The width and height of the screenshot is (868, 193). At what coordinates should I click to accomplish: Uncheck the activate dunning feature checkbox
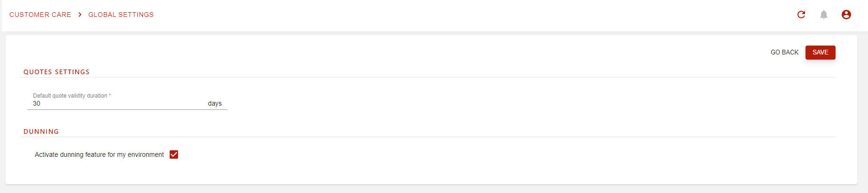click(x=174, y=154)
